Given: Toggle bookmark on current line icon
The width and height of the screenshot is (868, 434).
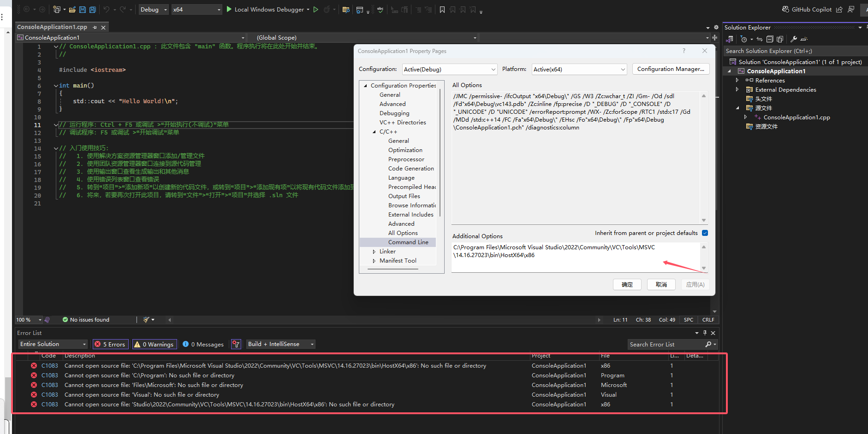Looking at the screenshot, I should point(442,9).
